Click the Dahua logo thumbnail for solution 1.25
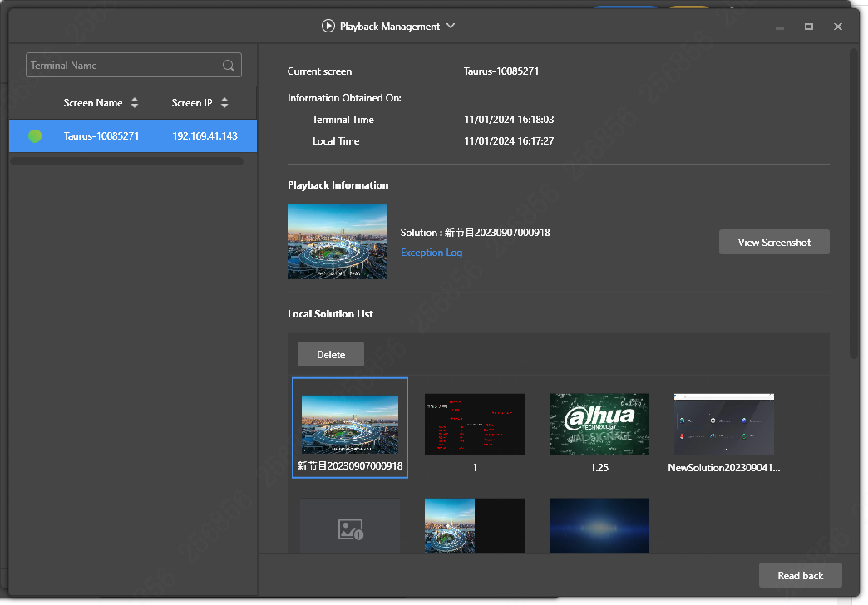The height and width of the screenshot is (605, 868). [x=599, y=424]
